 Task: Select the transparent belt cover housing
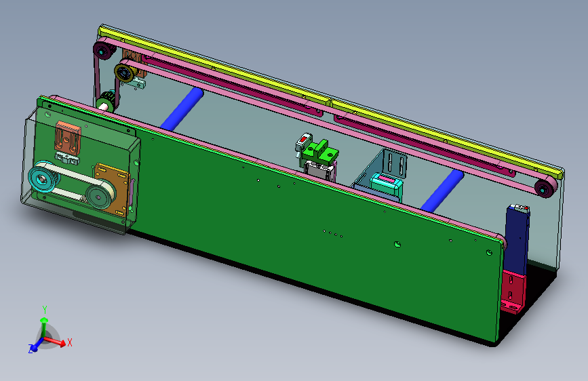[x=81, y=171]
